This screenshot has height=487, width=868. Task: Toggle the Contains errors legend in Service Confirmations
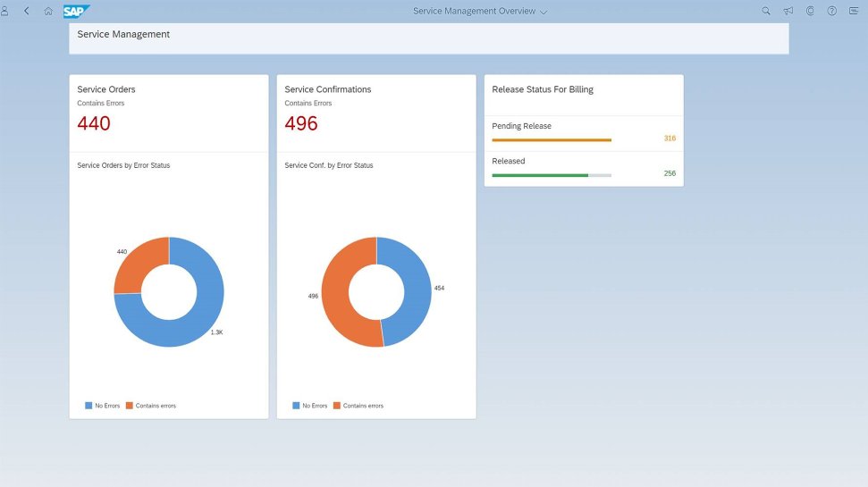pos(358,406)
